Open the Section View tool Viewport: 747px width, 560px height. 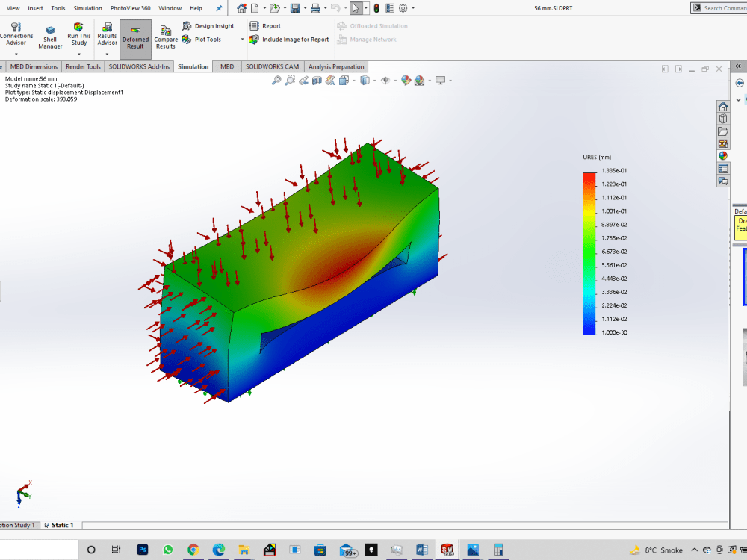click(x=316, y=80)
